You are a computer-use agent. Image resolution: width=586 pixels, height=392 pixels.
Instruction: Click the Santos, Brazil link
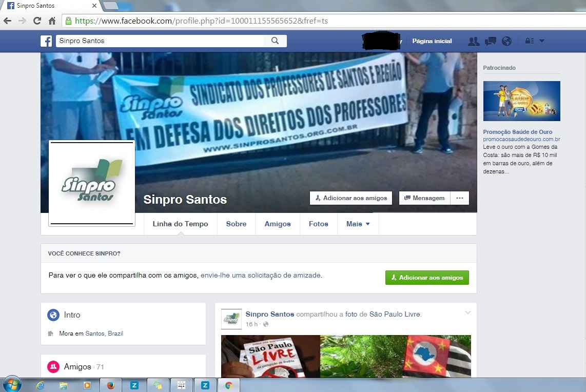104,334
